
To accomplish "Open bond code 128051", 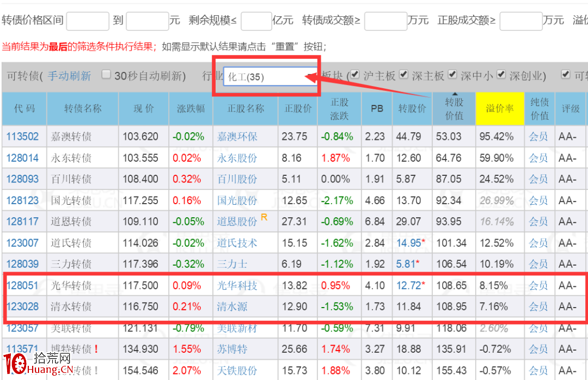I will (22, 285).
